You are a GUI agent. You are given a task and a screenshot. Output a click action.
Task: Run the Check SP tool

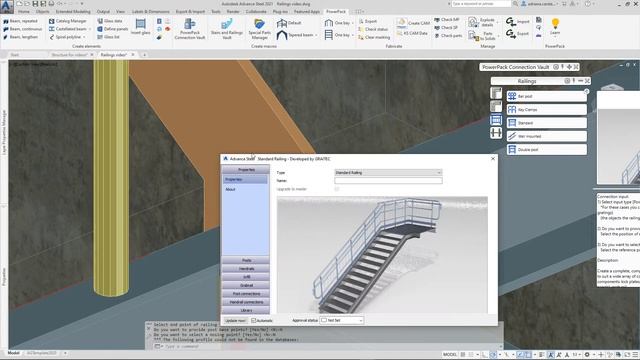[446, 28]
